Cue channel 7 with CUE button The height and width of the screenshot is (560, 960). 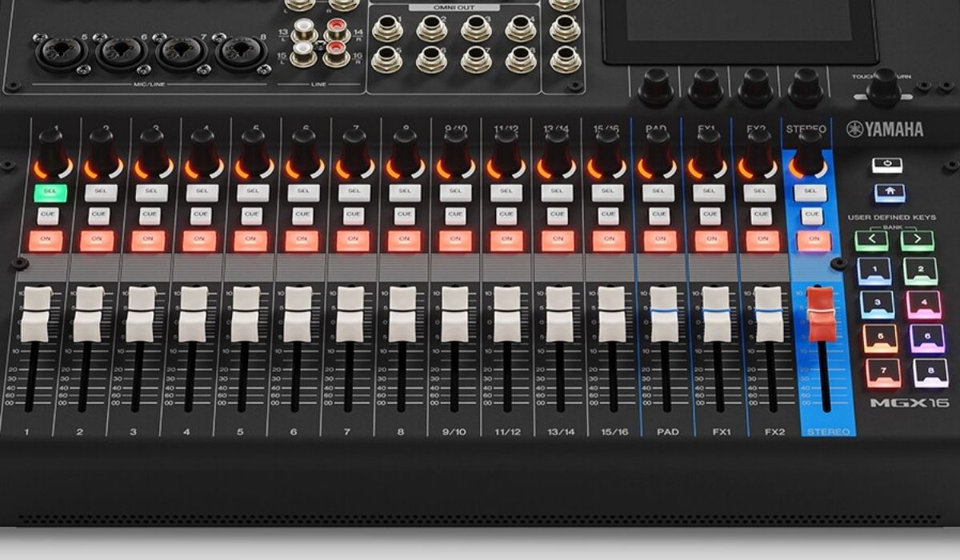354,216
